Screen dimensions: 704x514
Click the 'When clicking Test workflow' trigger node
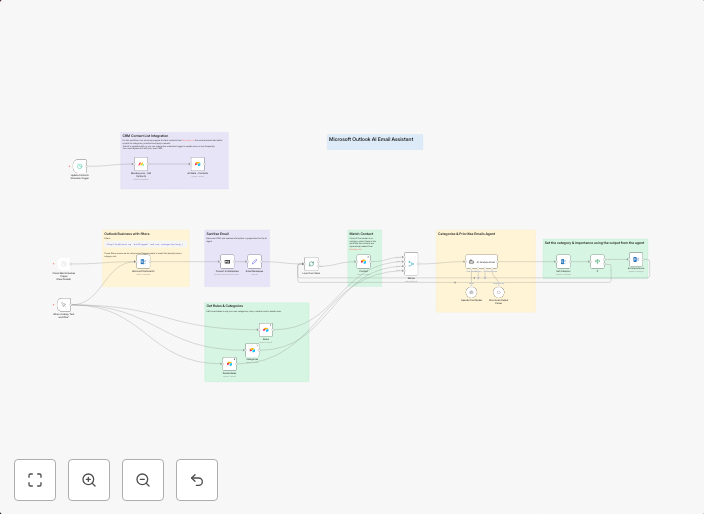coord(63,305)
